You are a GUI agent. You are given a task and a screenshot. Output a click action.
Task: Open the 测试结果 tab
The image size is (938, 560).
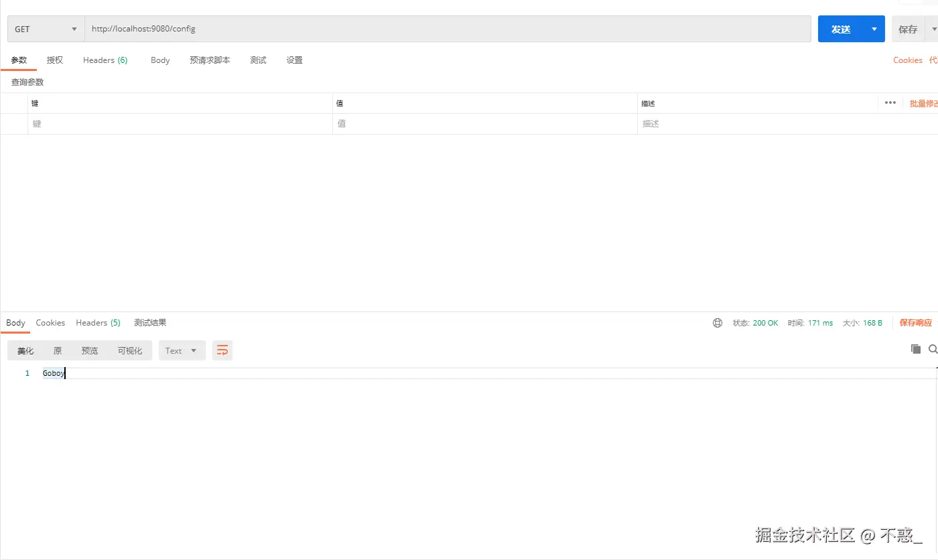pyautogui.click(x=150, y=323)
